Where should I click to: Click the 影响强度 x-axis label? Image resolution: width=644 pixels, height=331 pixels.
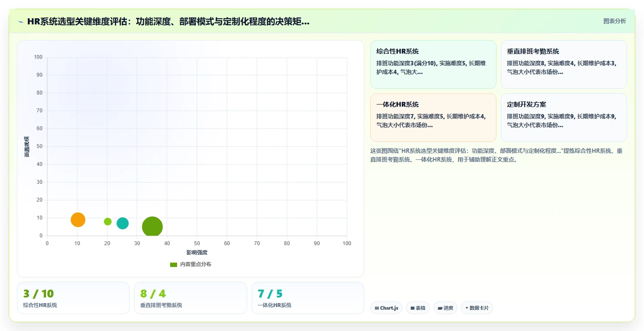coord(197,253)
